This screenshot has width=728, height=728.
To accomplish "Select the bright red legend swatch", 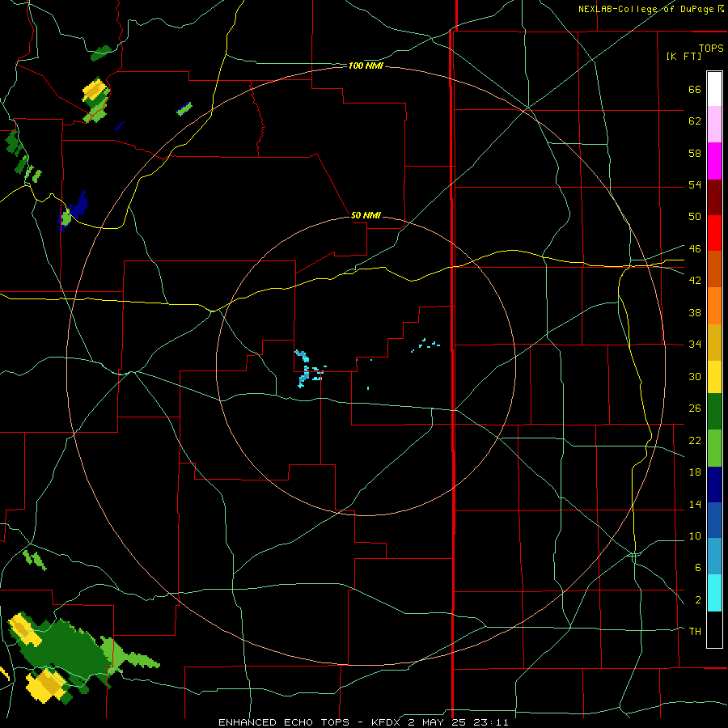I will (x=714, y=233).
